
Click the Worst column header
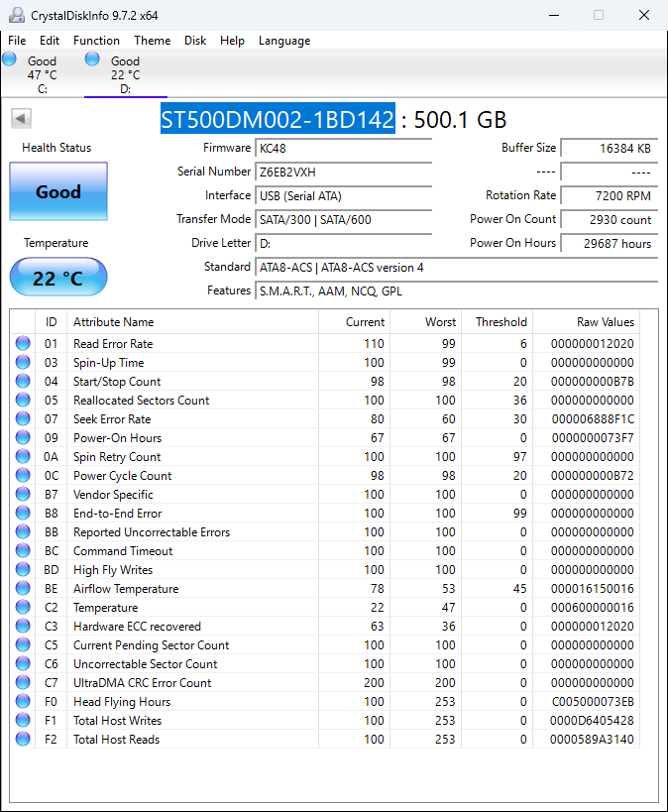[425, 322]
